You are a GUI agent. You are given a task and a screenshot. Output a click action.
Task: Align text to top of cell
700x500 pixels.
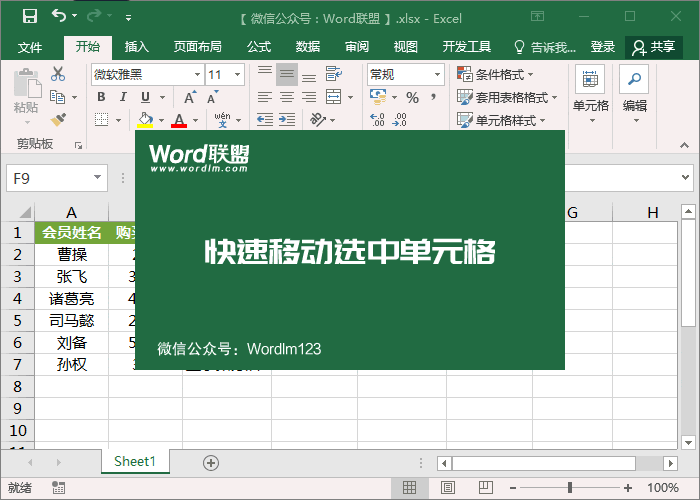[x=265, y=74]
